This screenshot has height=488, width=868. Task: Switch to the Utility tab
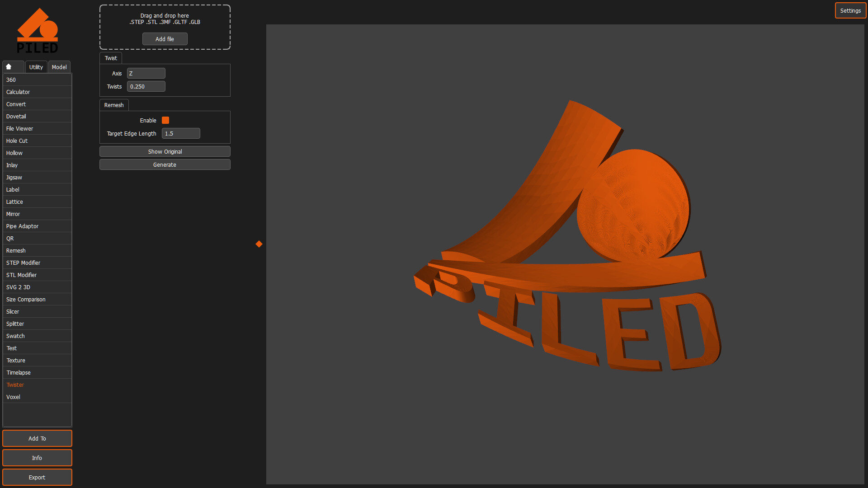point(36,67)
